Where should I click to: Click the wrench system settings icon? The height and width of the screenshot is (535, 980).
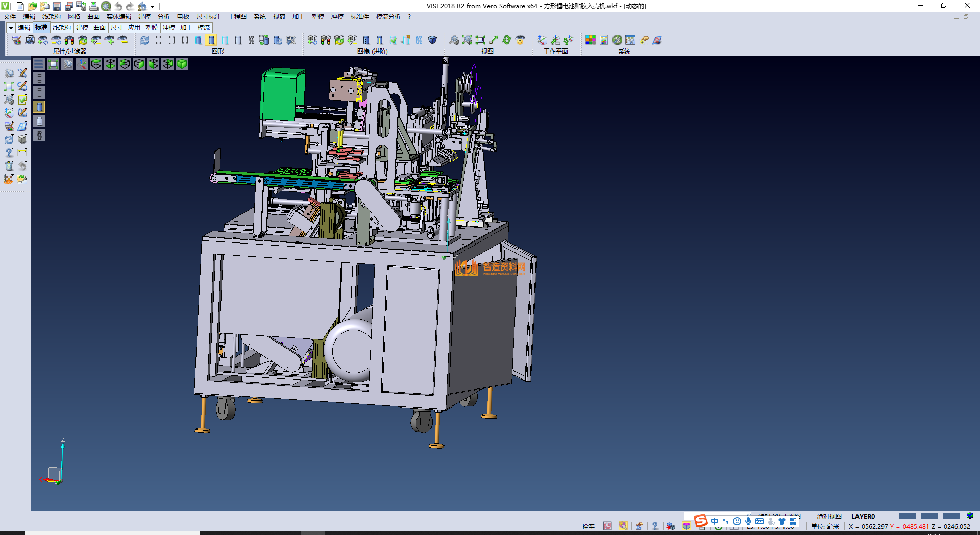(617, 40)
